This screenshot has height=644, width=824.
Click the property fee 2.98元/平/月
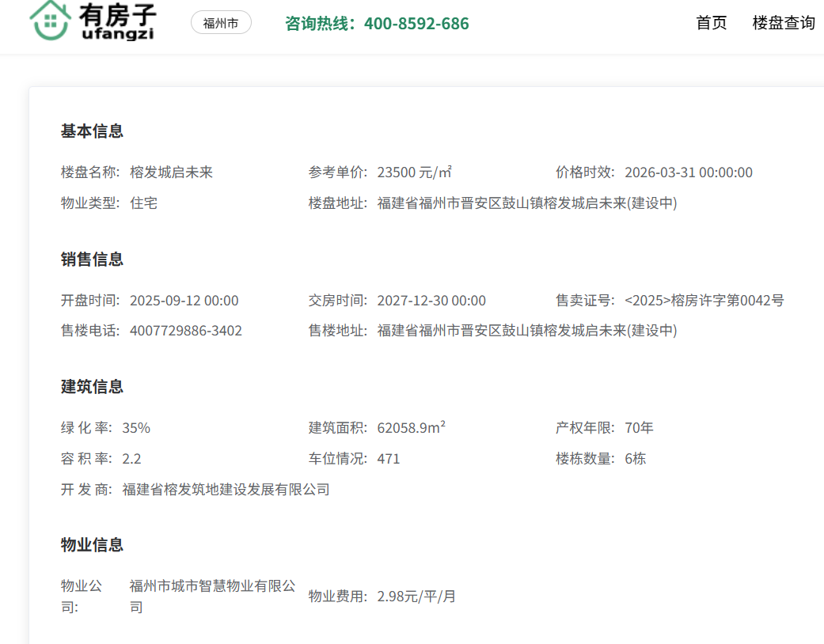(x=416, y=597)
